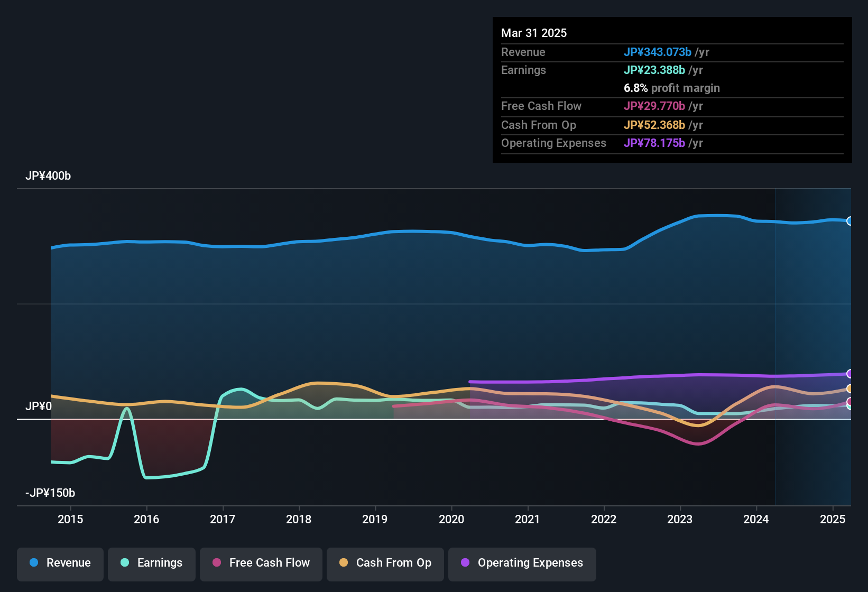Click the 2023 label on the x-axis

(680, 519)
